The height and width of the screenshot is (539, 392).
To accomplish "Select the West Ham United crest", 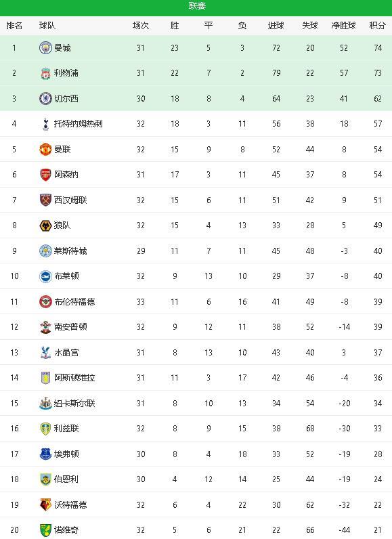I will click(x=45, y=200).
